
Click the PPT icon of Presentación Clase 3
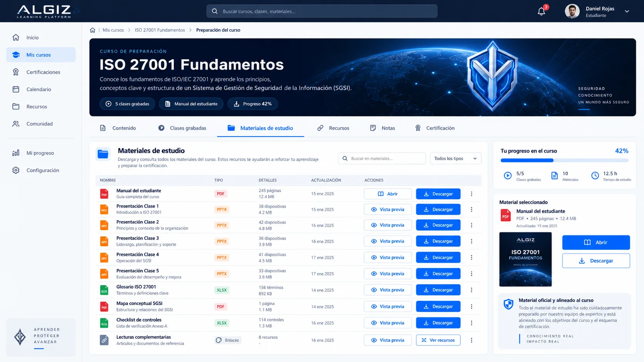tap(104, 241)
